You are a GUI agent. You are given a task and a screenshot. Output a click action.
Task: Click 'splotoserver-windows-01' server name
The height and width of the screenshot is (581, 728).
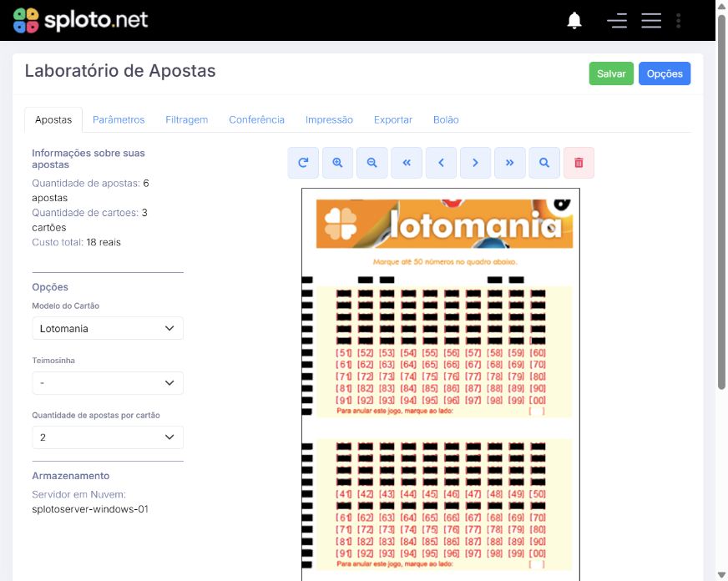click(90, 509)
